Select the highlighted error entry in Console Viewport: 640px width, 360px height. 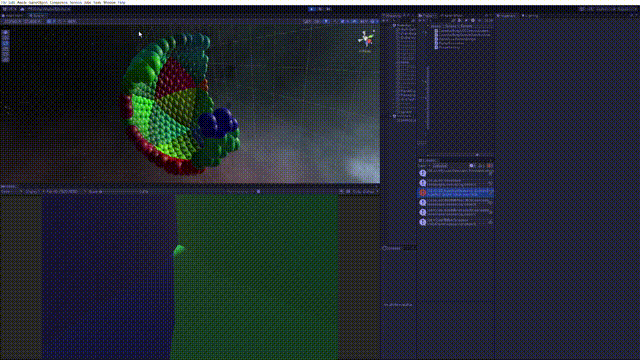(x=456, y=192)
